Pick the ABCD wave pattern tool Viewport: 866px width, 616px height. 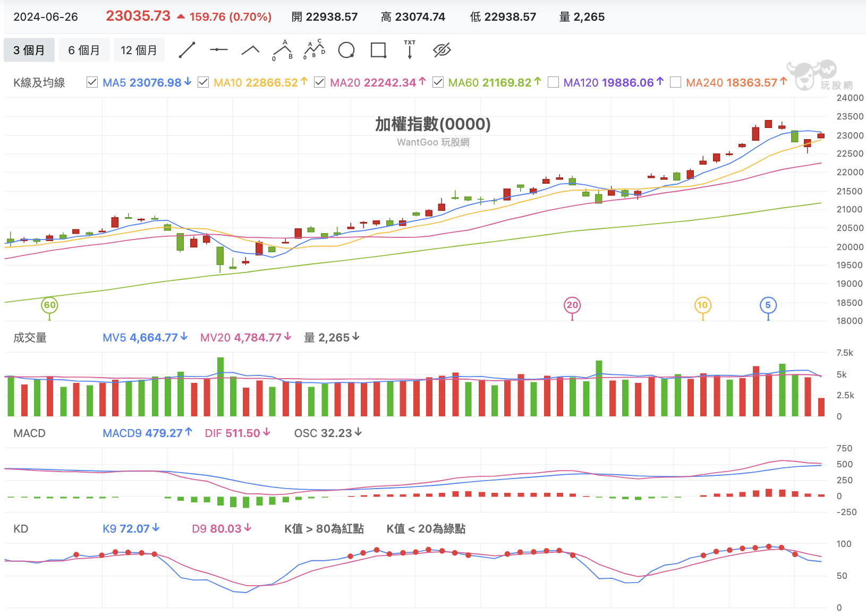pos(315,49)
